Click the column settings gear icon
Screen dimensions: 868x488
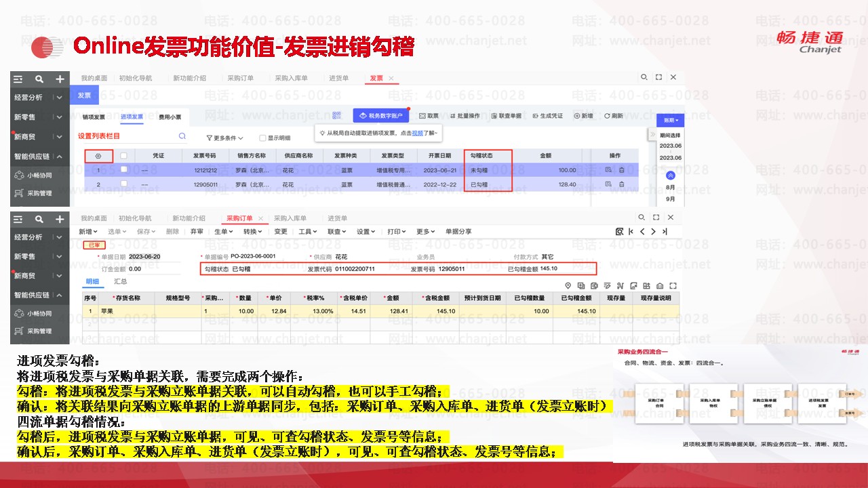pos(98,156)
